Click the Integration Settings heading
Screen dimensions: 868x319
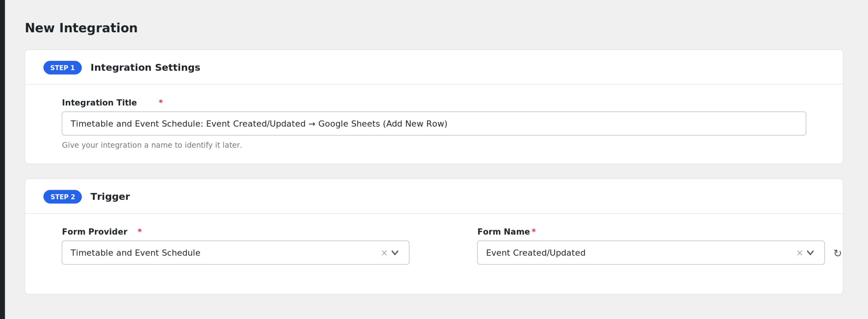tap(145, 68)
